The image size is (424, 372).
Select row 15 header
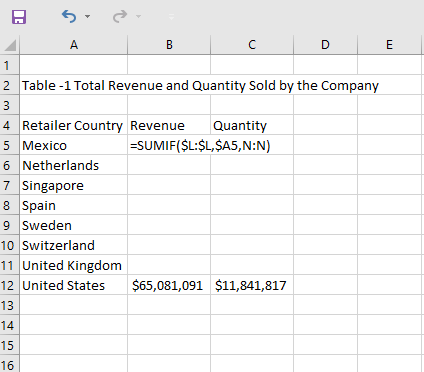[x=9, y=345]
